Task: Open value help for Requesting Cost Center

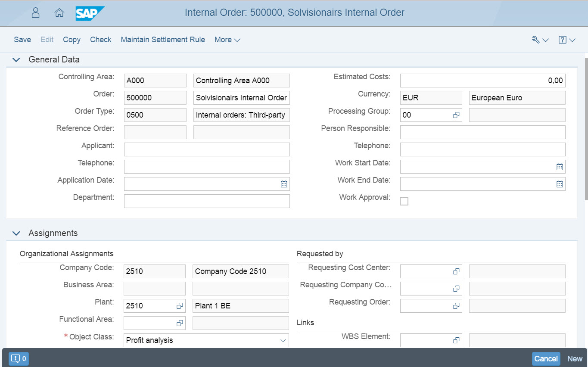Action: (x=456, y=271)
